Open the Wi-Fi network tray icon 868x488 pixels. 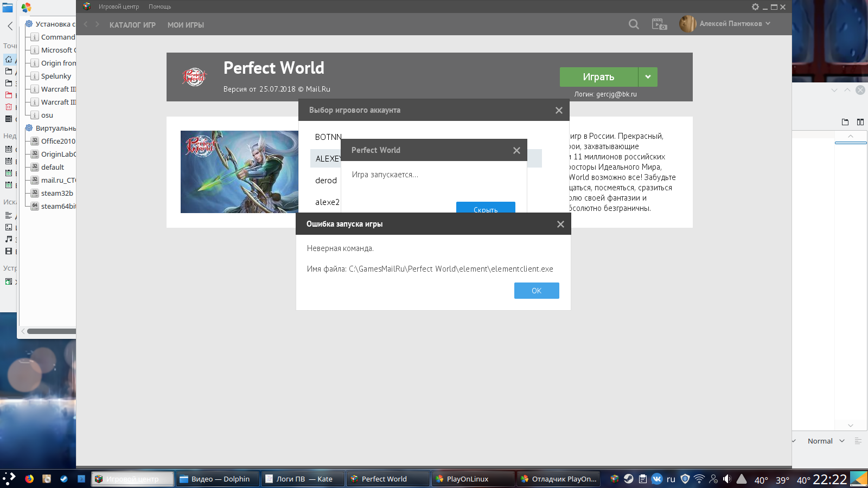click(x=699, y=479)
